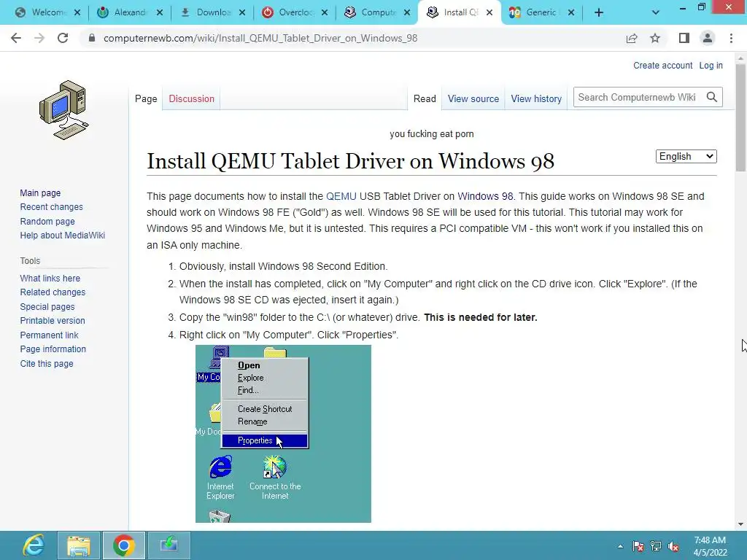Open the Permanent link tool
747x560 pixels.
[49, 335]
